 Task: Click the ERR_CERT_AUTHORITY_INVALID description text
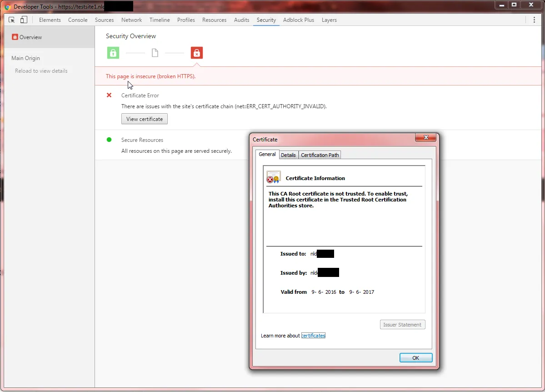224,106
